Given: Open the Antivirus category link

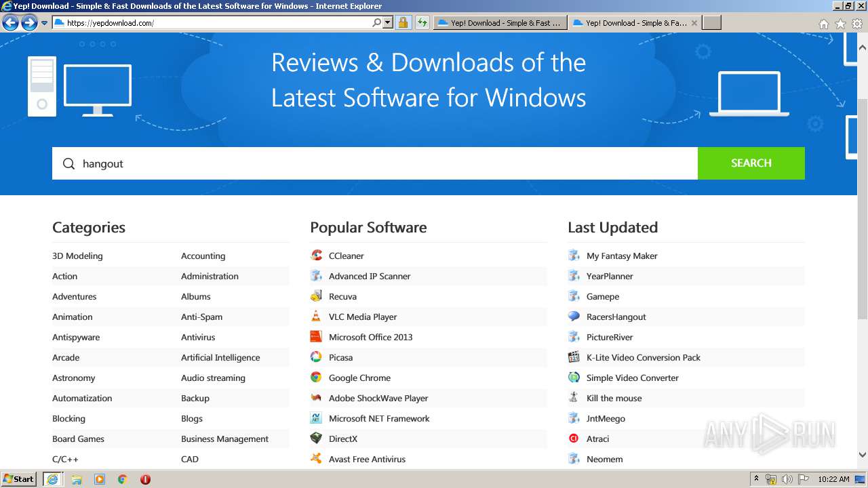Looking at the screenshot, I should click(198, 337).
